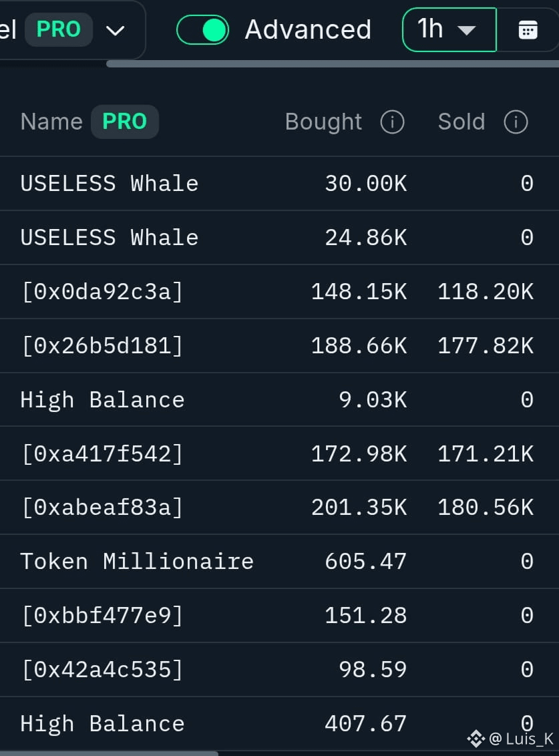559x756 pixels.
Task: Open wallet address [0xbbf477e9]
Action: (102, 616)
